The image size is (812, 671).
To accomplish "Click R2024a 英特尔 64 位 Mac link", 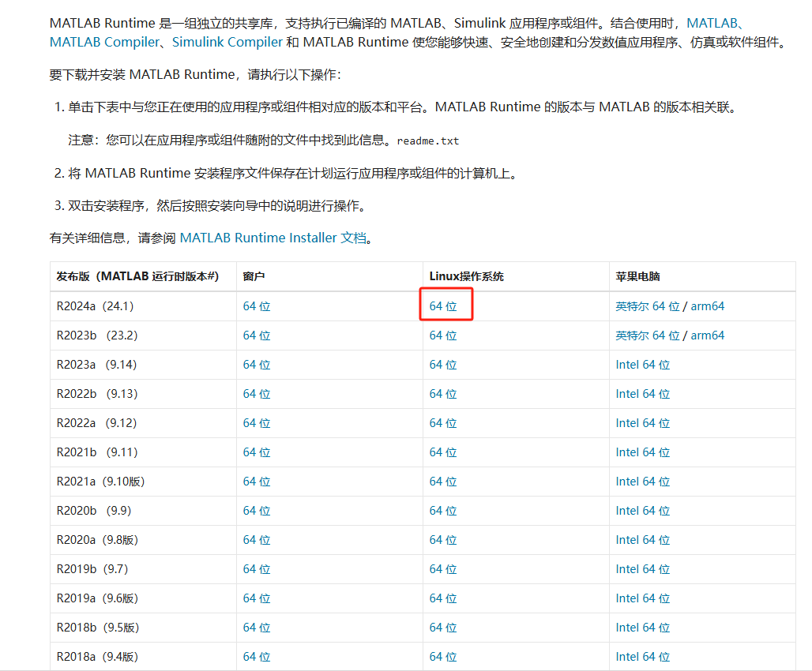I will pos(648,306).
